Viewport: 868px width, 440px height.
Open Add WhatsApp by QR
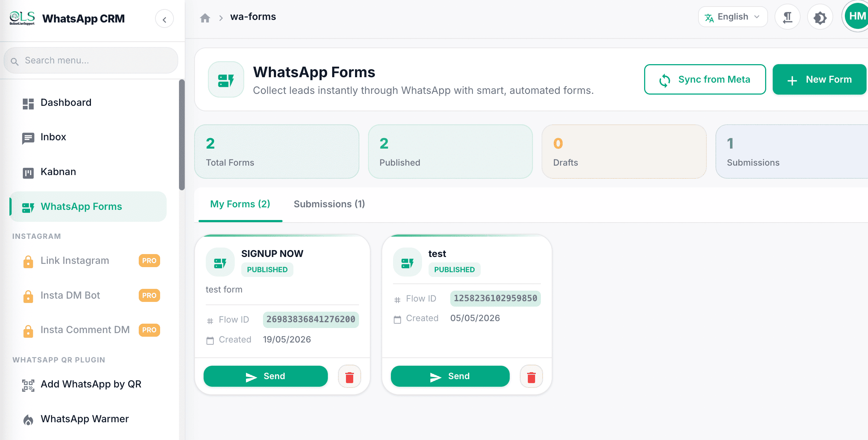pyautogui.click(x=88, y=384)
